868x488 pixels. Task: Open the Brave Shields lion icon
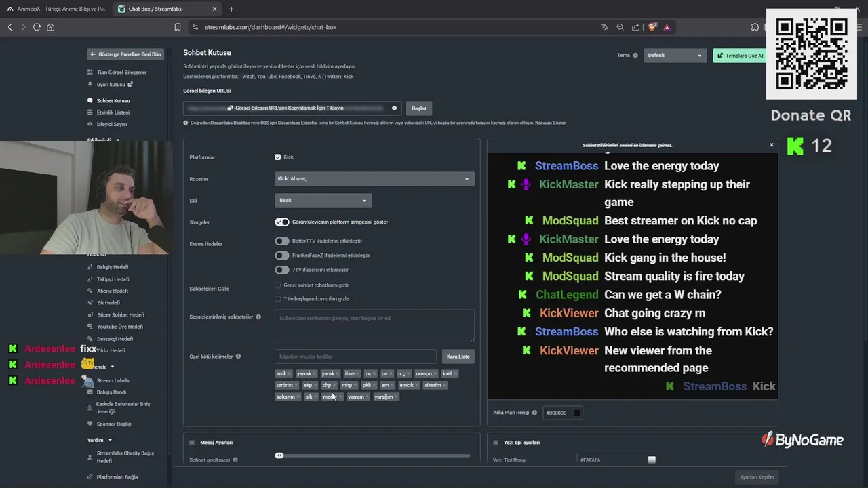coord(652,27)
